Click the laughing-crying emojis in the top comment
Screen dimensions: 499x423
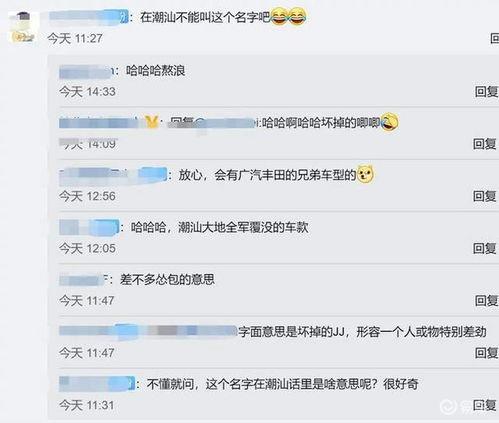click(x=288, y=17)
